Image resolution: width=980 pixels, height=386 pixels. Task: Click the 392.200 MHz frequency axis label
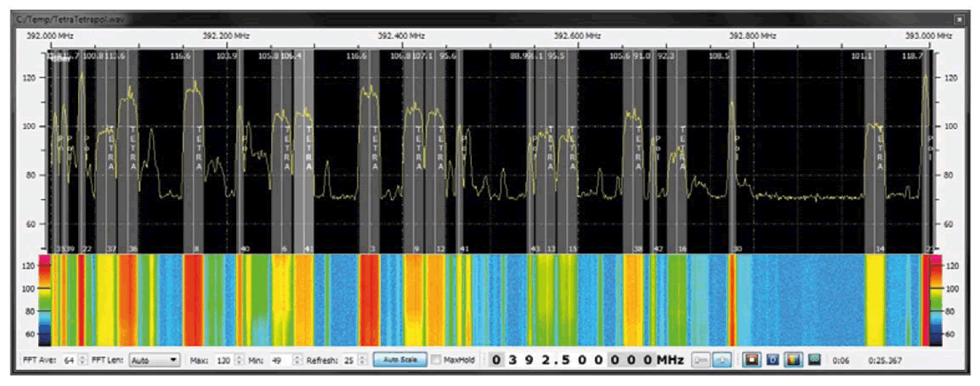click(227, 36)
